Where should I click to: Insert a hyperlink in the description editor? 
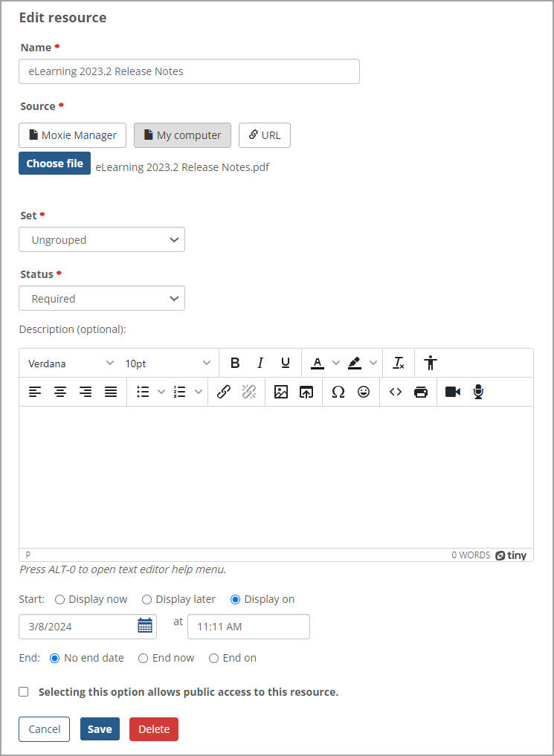224,392
